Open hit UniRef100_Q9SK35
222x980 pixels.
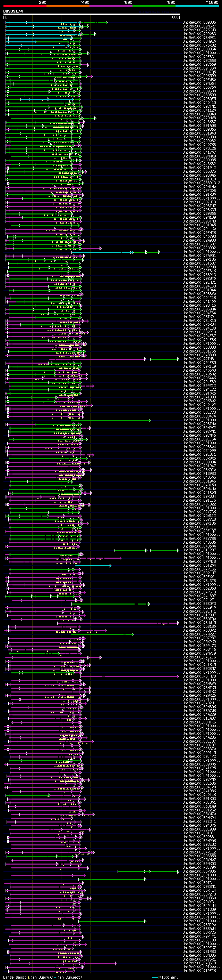[199, 210]
